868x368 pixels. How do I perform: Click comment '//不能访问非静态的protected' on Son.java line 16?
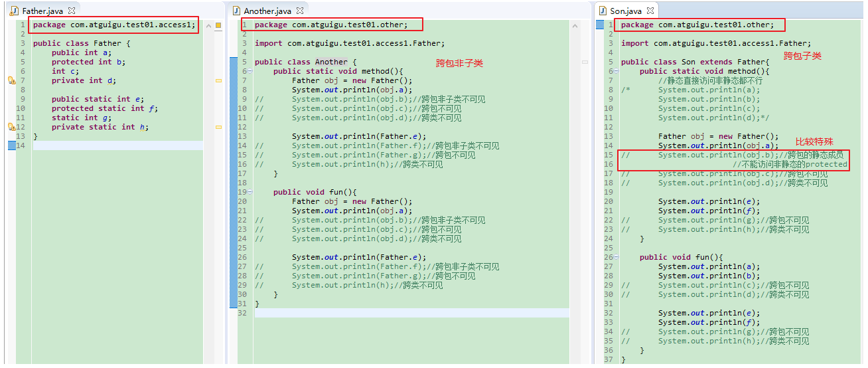pyautogui.click(x=790, y=164)
